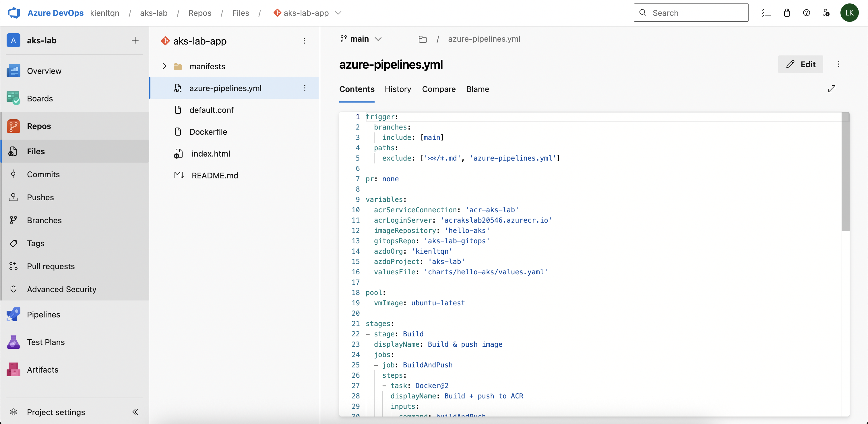
Task: Enter full screen mode for file viewer
Action: click(832, 89)
